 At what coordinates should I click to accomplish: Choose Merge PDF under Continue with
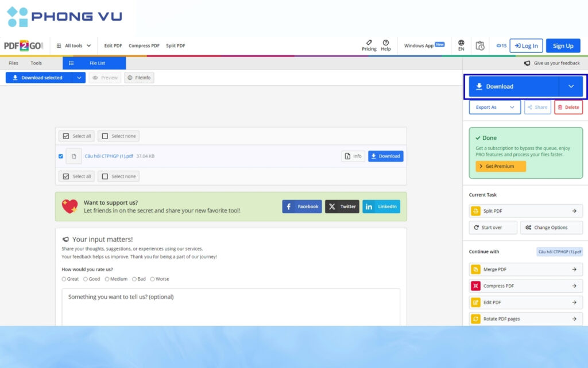[525, 269]
